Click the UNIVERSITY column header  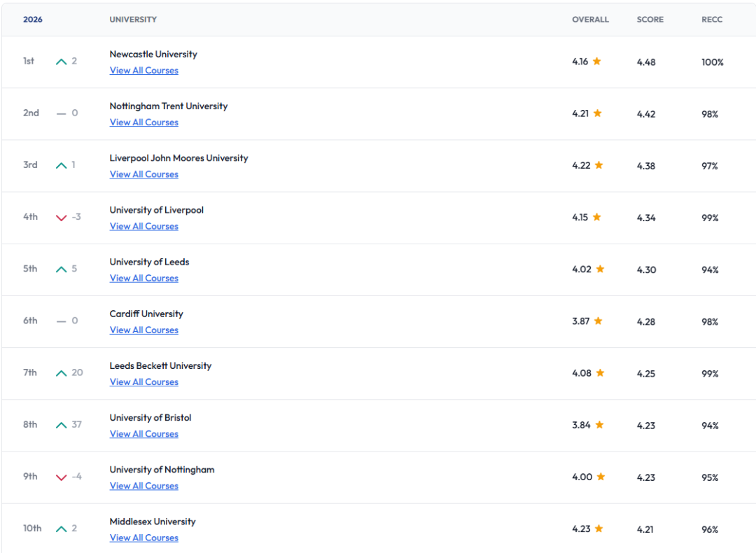click(133, 20)
